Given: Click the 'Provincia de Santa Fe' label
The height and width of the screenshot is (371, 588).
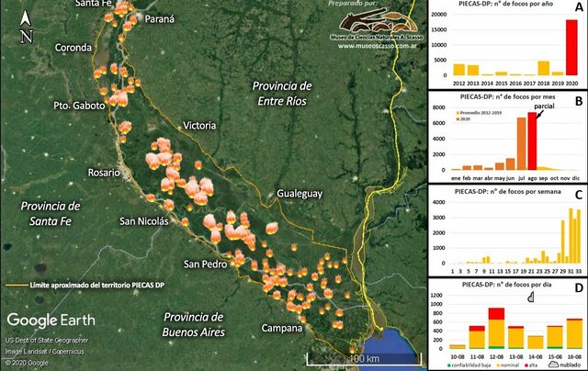Looking at the screenshot, I should click(x=51, y=214).
